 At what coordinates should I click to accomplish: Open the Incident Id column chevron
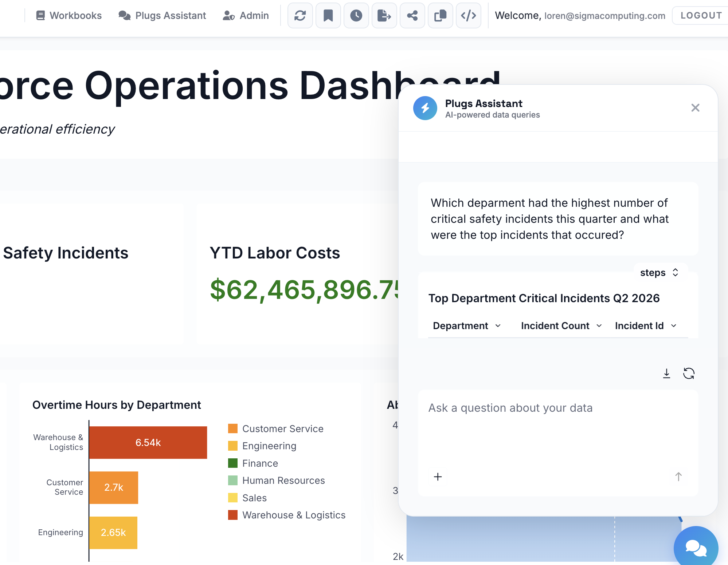[x=674, y=326]
